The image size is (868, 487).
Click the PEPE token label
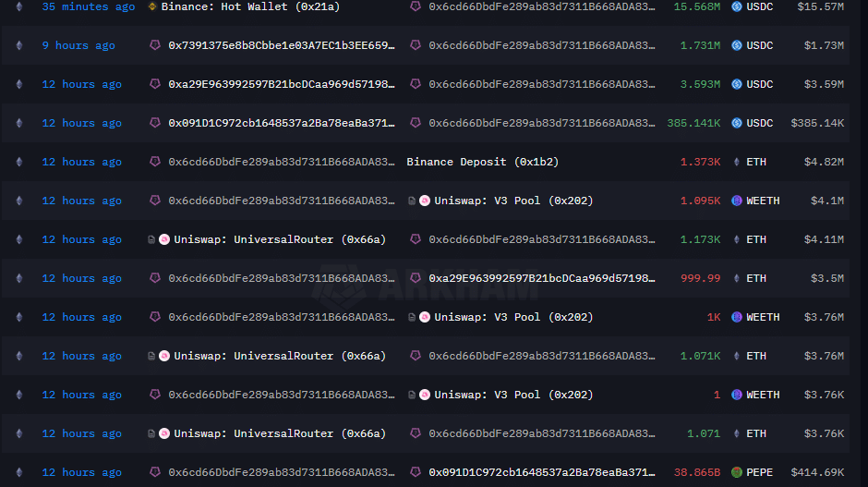[x=759, y=472]
